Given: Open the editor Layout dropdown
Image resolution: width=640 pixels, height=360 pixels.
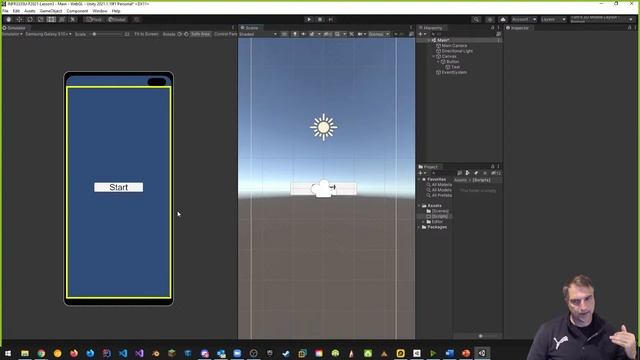Looking at the screenshot, I should pos(602,19).
